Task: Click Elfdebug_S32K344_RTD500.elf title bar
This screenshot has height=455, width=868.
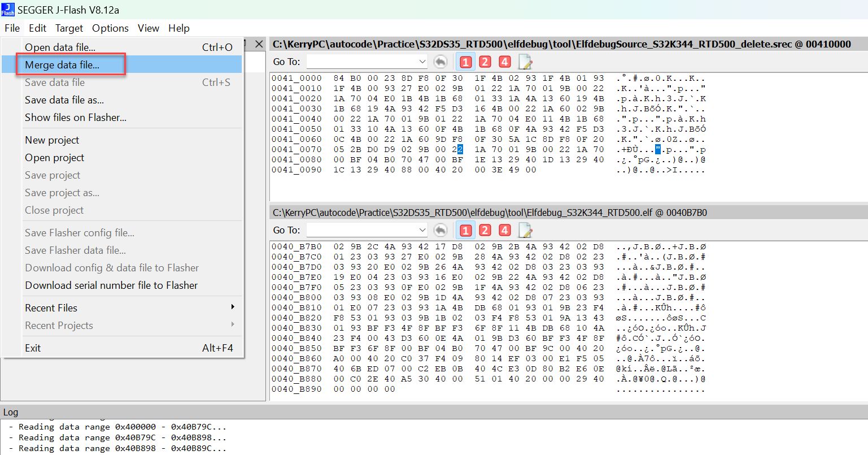Action: click(569, 213)
